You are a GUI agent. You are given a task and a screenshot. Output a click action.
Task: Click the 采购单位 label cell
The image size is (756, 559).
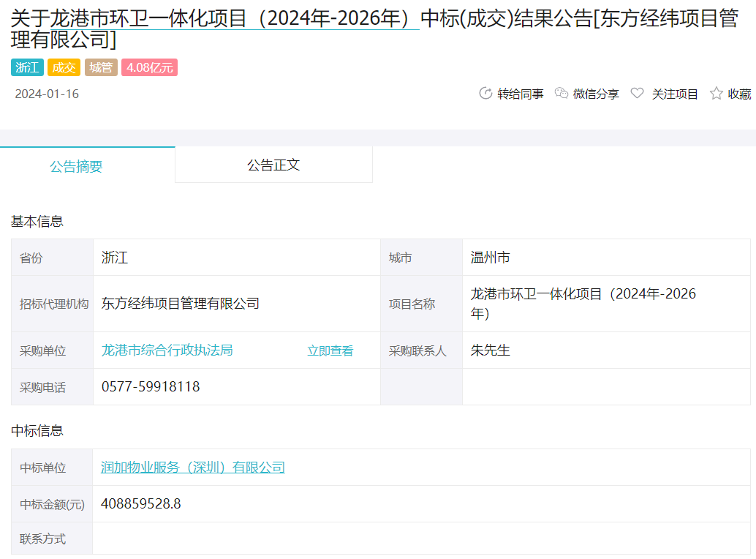53,350
